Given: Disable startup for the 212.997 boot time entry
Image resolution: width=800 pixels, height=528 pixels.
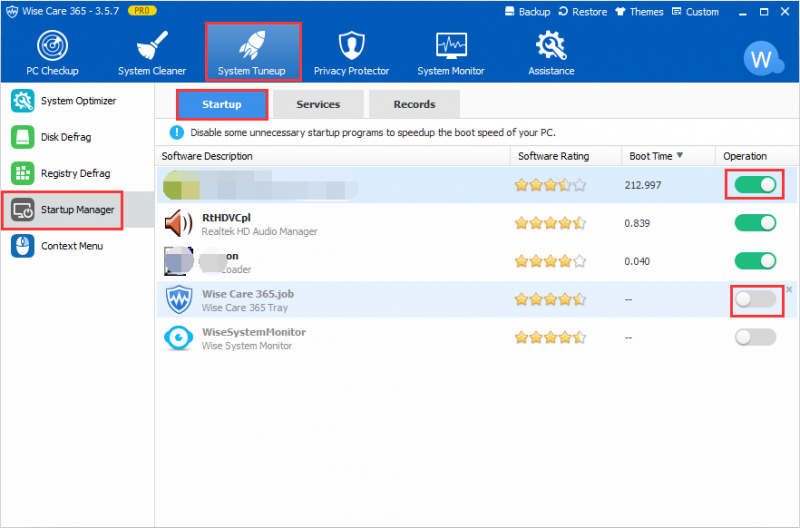Looking at the screenshot, I should [755, 185].
